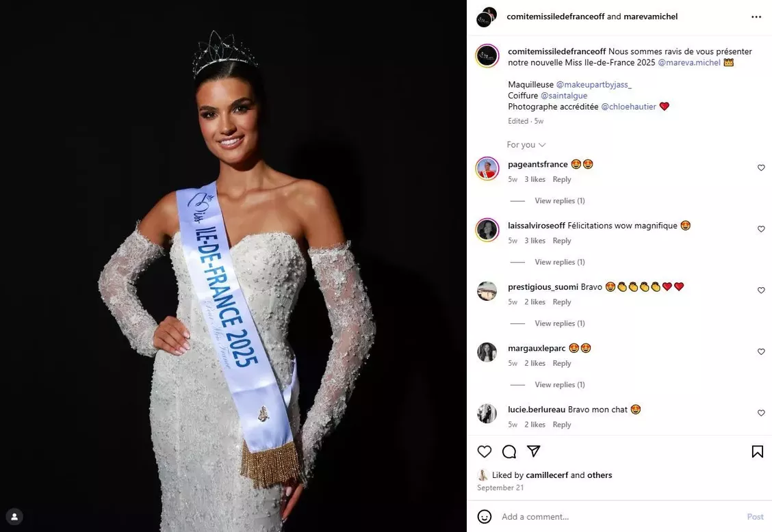The height and width of the screenshot is (532, 772).
Task: Open the emoji picker smiley icon
Action: click(x=485, y=516)
